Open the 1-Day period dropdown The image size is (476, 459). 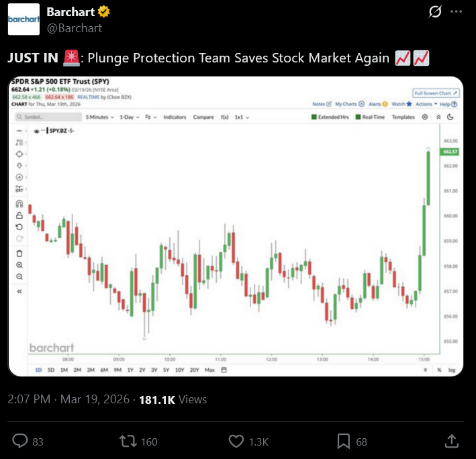pyautogui.click(x=130, y=117)
